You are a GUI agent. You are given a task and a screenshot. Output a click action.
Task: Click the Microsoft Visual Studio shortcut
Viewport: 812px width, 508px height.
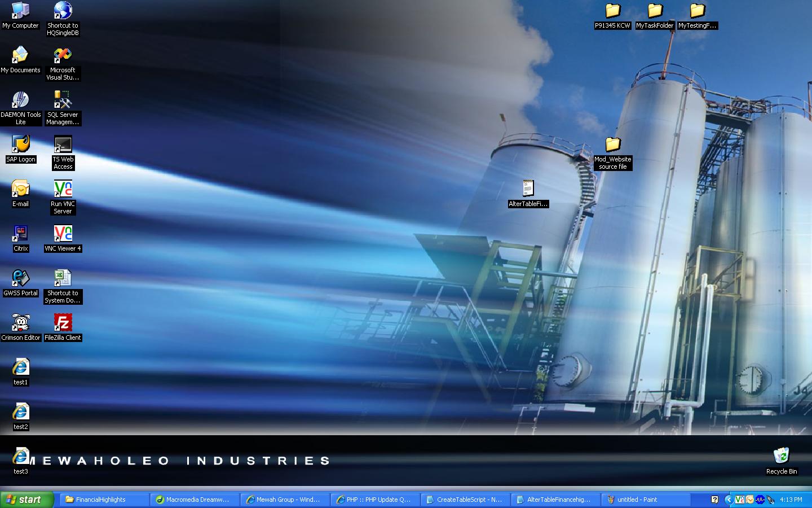(x=63, y=55)
